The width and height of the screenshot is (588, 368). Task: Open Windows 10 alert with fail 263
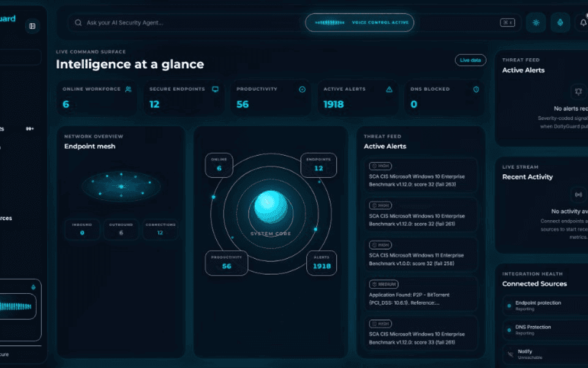pos(421,175)
